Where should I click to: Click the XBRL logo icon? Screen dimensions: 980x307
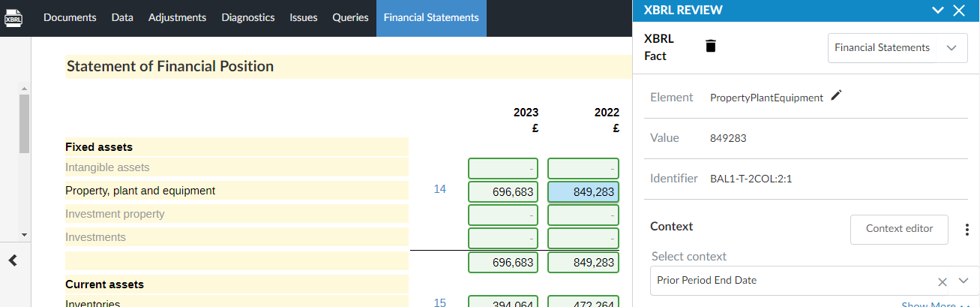14,17
